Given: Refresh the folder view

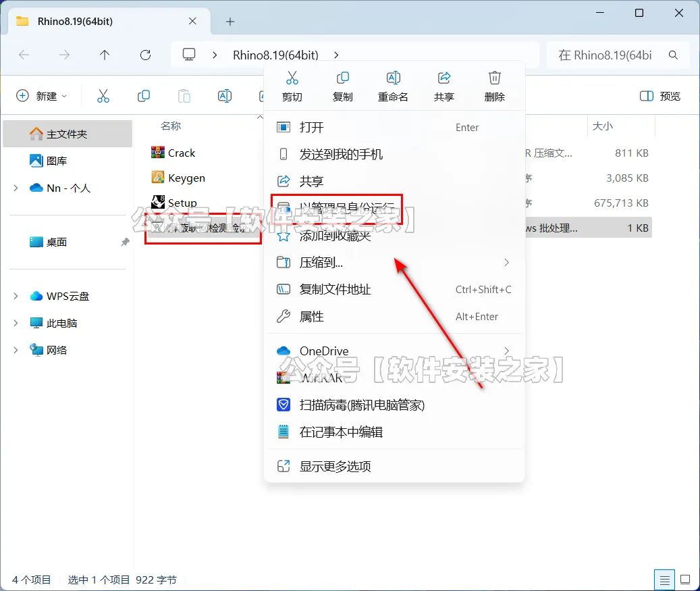Looking at the screenshot, I should pyautogui.click(x=146, y=55).
